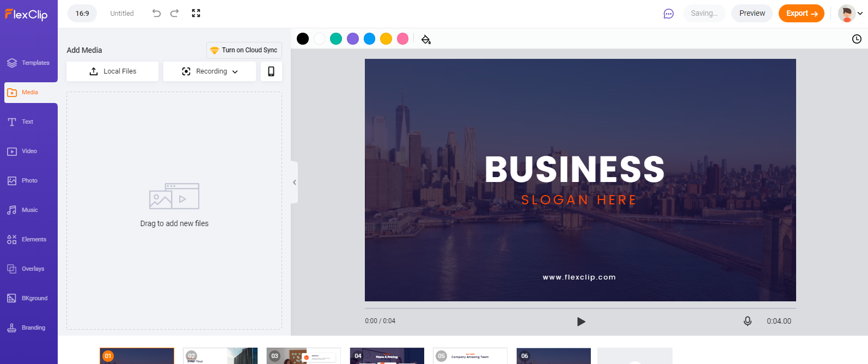Upload media via Local Files button
Viewport: 868px width, 364px height.
coord(112,71)
